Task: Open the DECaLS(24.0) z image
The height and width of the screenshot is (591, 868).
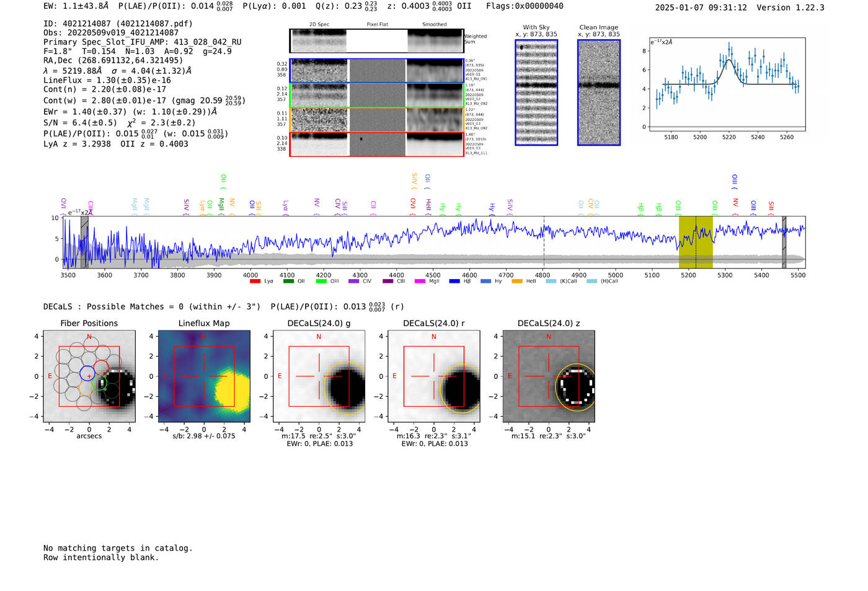Action: [549, 376]
